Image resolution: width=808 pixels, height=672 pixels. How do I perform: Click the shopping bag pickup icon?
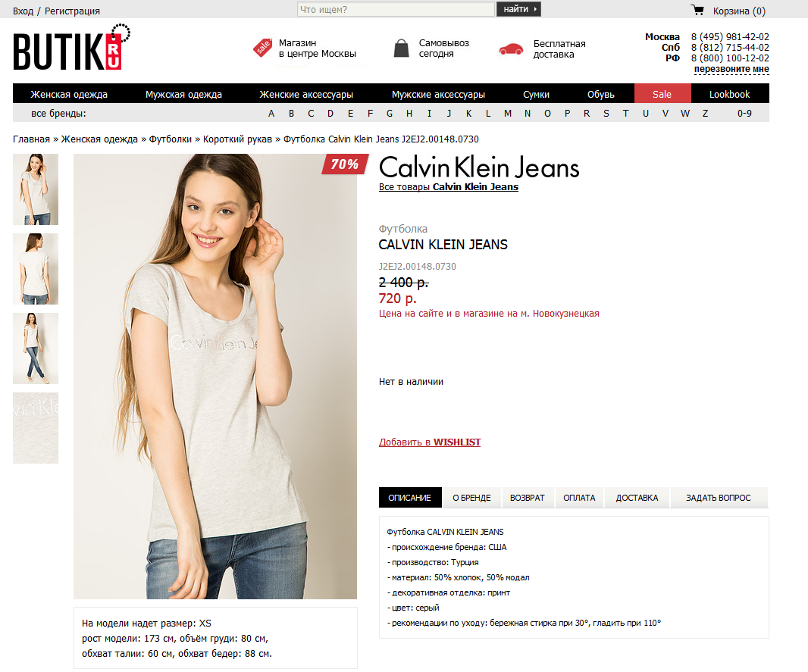click(x=401, y=48)
